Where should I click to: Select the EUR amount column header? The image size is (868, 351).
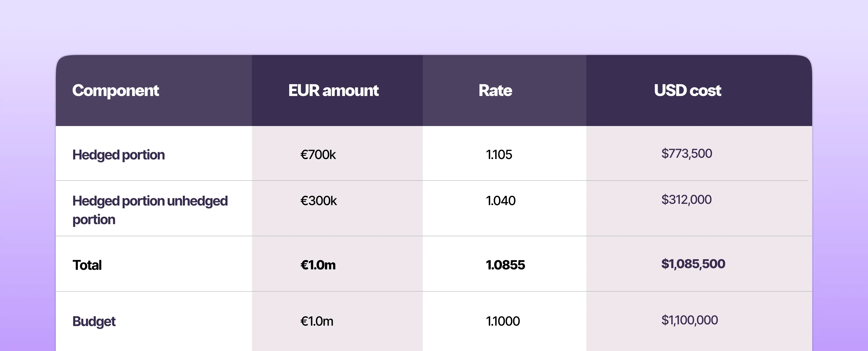click(333, 90)
